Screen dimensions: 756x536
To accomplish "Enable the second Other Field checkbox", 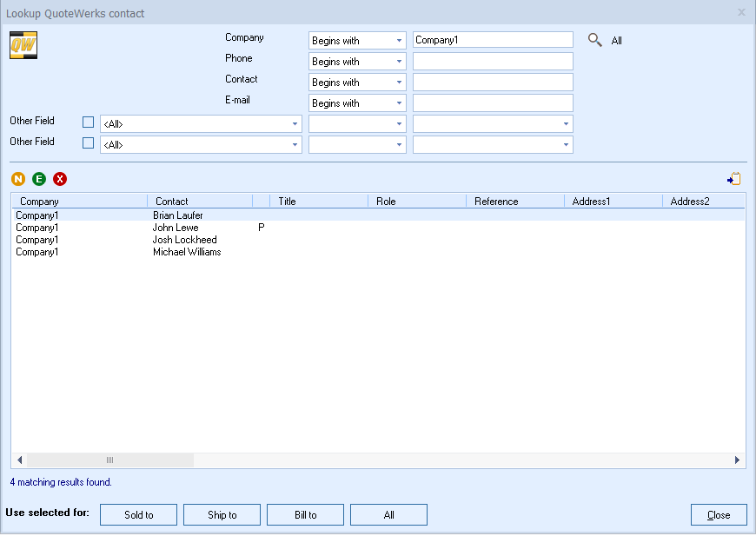I will pos(88,143).
